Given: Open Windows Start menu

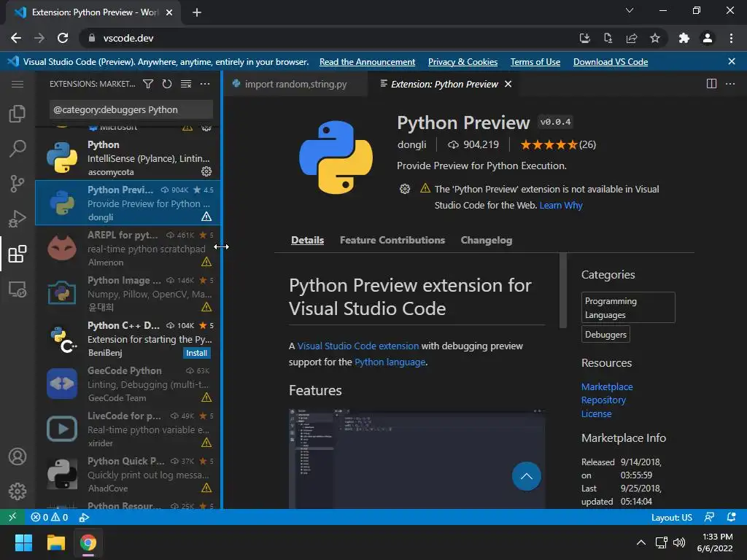Looking at the screenshot, I should tap(23, 542).
